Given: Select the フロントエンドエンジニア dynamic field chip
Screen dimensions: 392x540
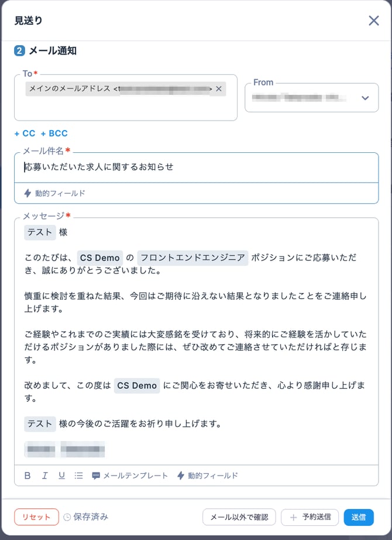Looking at the screenshot, I should (193, 258).
